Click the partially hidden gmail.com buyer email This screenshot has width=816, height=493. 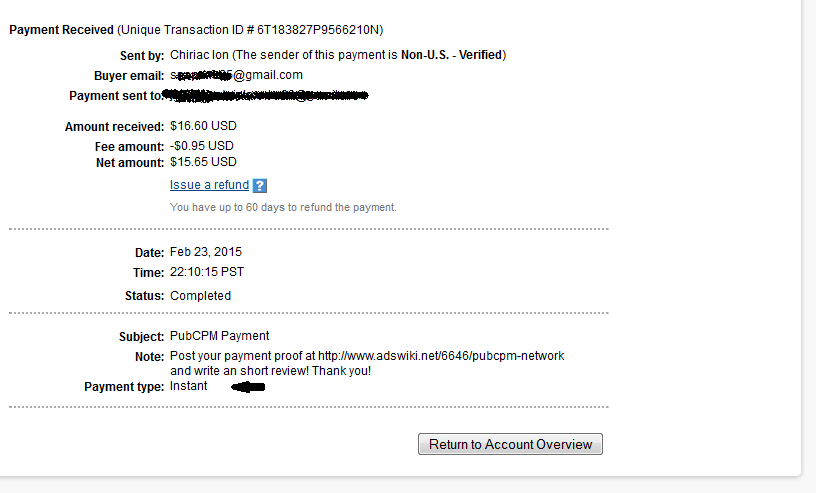tap(236, 75)
